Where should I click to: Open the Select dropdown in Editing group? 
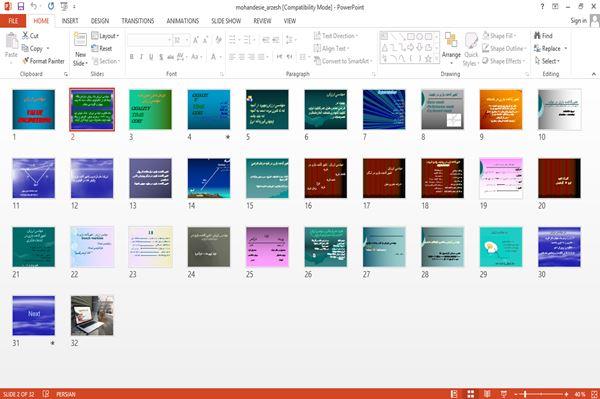coord(547,61)
